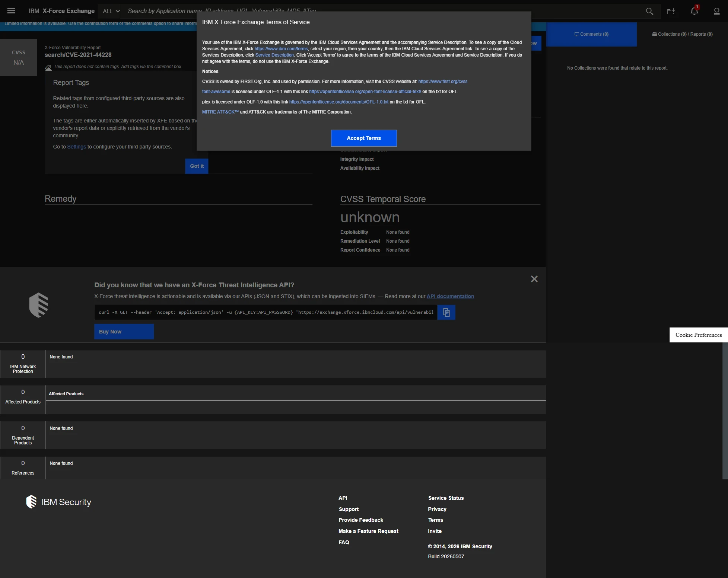Screen dimensions: 728x578
Task: Click the search magnifier icon
Action: pyautogui.click(x=649, y=11)
